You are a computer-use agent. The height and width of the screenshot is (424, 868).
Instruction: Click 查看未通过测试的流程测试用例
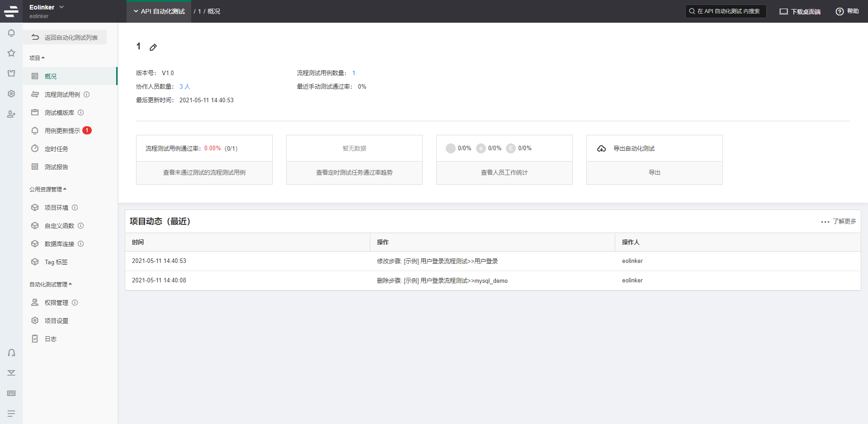[204, 172]
